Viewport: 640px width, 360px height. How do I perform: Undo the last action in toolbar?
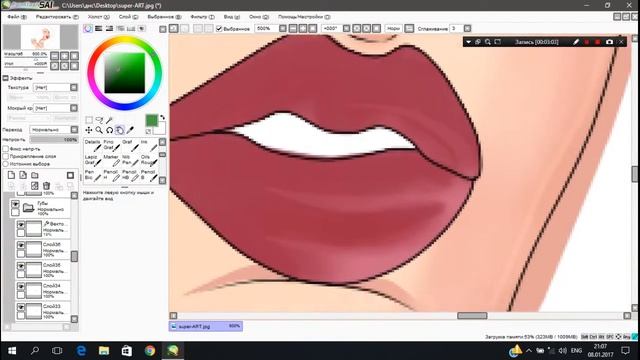tap(174, 29)
